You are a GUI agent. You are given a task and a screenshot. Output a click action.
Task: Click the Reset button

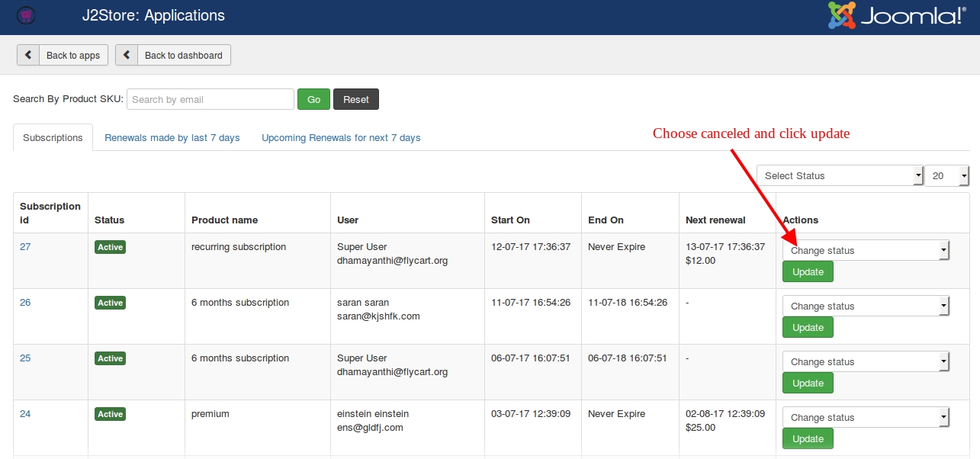[x=355, y=99]
